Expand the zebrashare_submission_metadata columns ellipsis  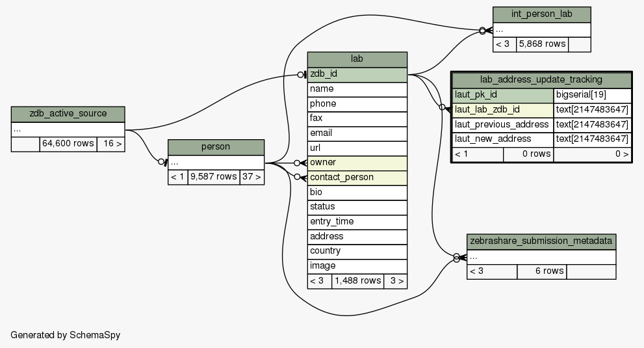coord(541,257)
